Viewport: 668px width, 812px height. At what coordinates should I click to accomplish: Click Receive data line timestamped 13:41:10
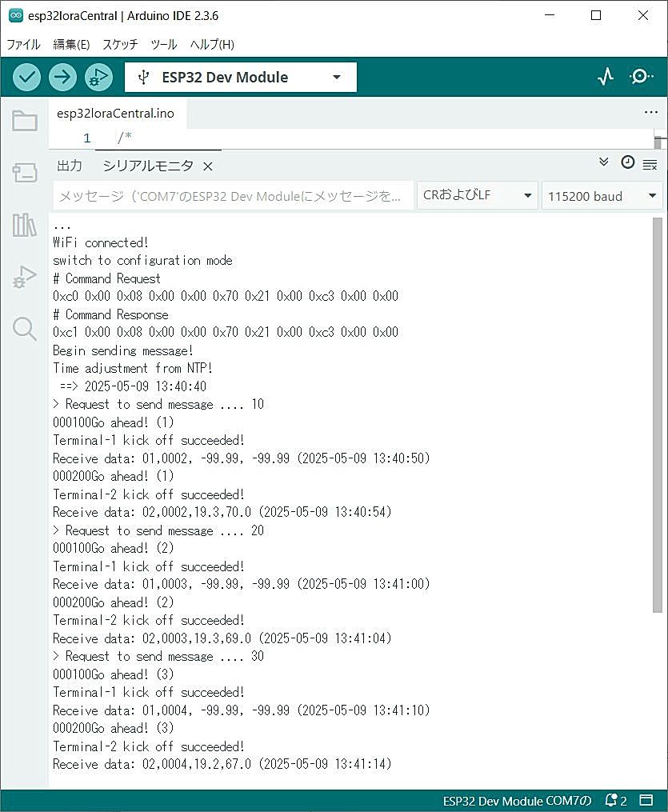242,710
